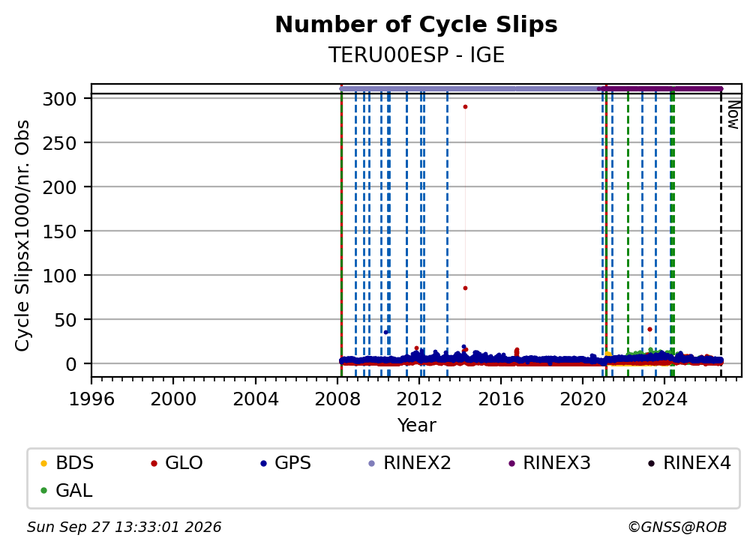Click the red outlier point near 85

coord(465,288)
